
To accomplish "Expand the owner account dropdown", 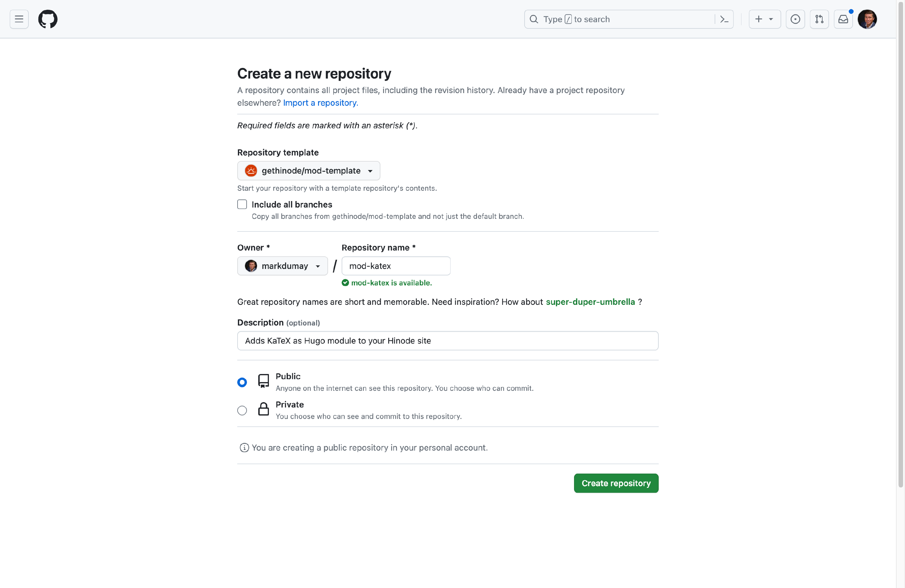I will pos(282,265).
